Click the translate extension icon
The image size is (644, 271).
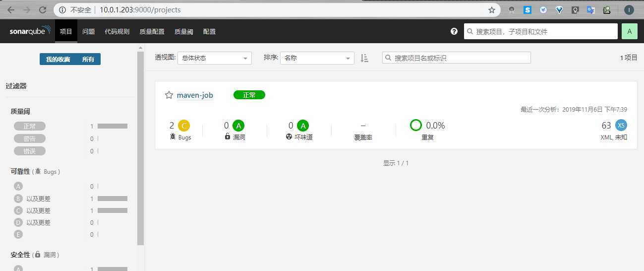tap(591, 9)
